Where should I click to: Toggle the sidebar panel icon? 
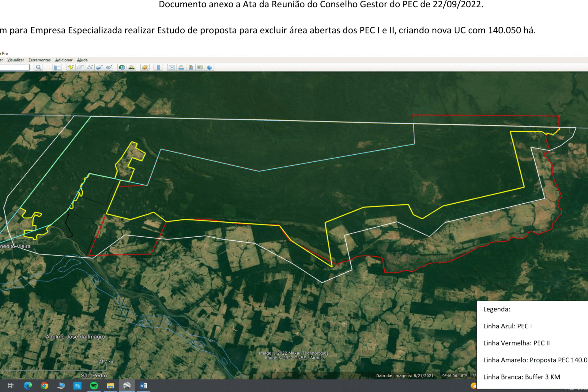[57, 67]
